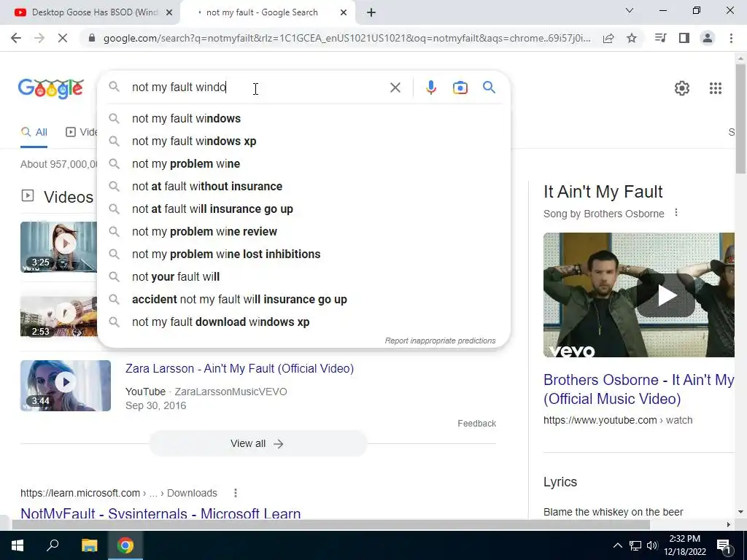The image size is (747, 560).
Task: Show hidden system tray icons
Action: coord(617,545)
